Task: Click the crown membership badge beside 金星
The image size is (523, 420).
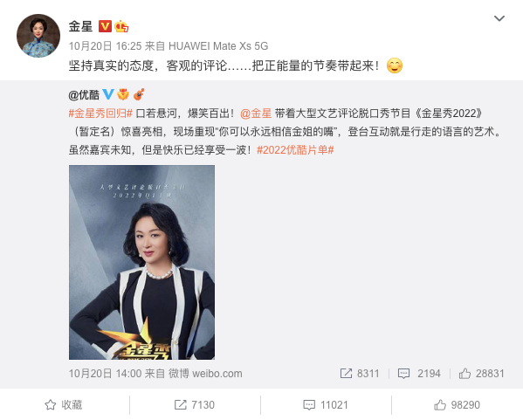Action: [121, 26]
